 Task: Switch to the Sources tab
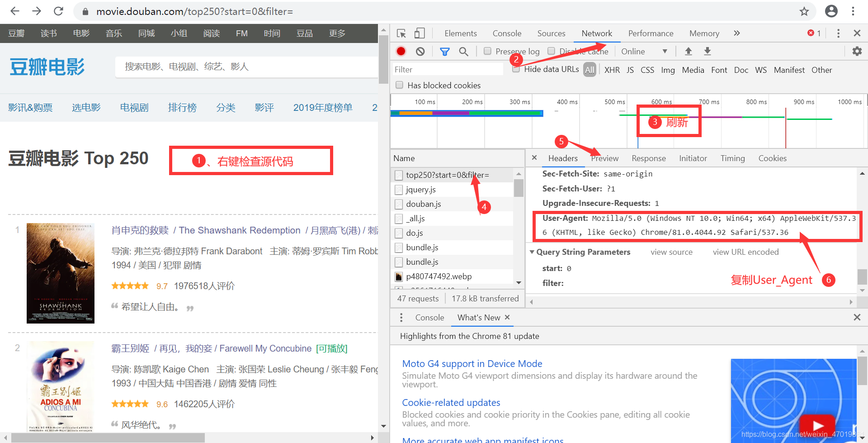click(x=551, y=33)
